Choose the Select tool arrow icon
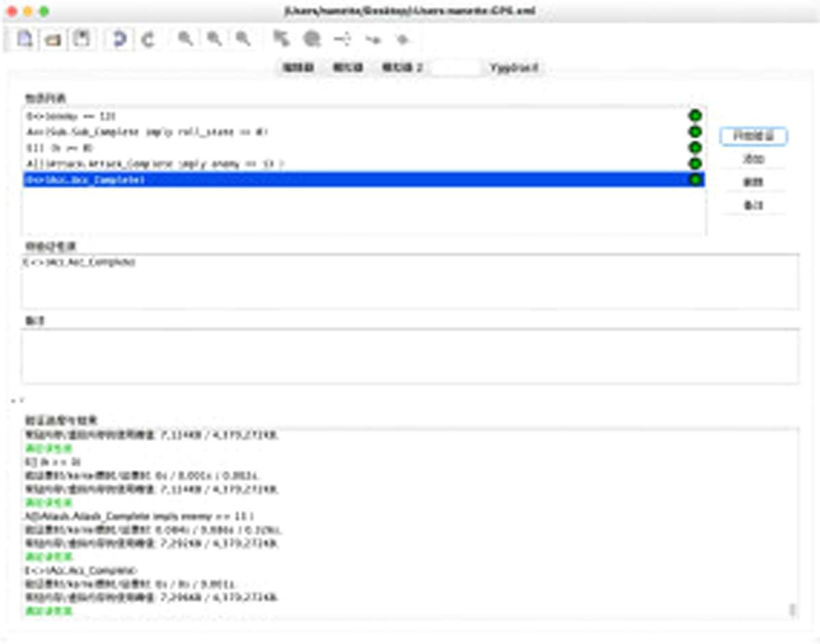Screen dimensions: 820x644 [x=281, y=40]
